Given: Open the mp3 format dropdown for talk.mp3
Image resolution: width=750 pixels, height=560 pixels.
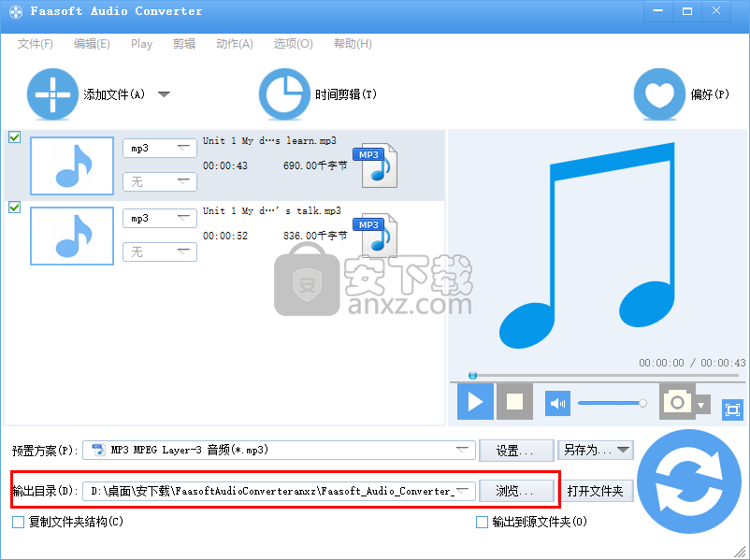Looking at the screenshot, I should point(160,219).
